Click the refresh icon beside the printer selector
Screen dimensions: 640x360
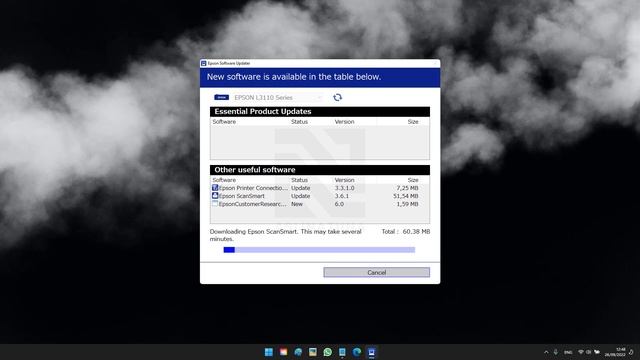click(337, 98)
